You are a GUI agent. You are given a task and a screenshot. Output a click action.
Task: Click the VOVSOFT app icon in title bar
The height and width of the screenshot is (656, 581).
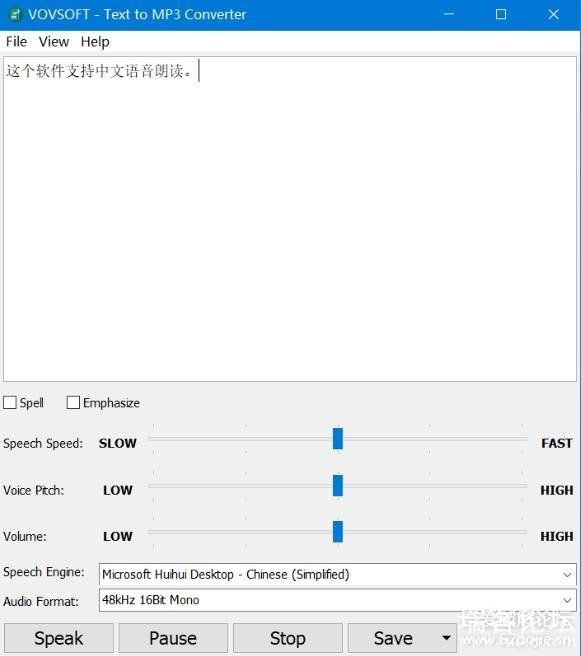coord(15,15)
